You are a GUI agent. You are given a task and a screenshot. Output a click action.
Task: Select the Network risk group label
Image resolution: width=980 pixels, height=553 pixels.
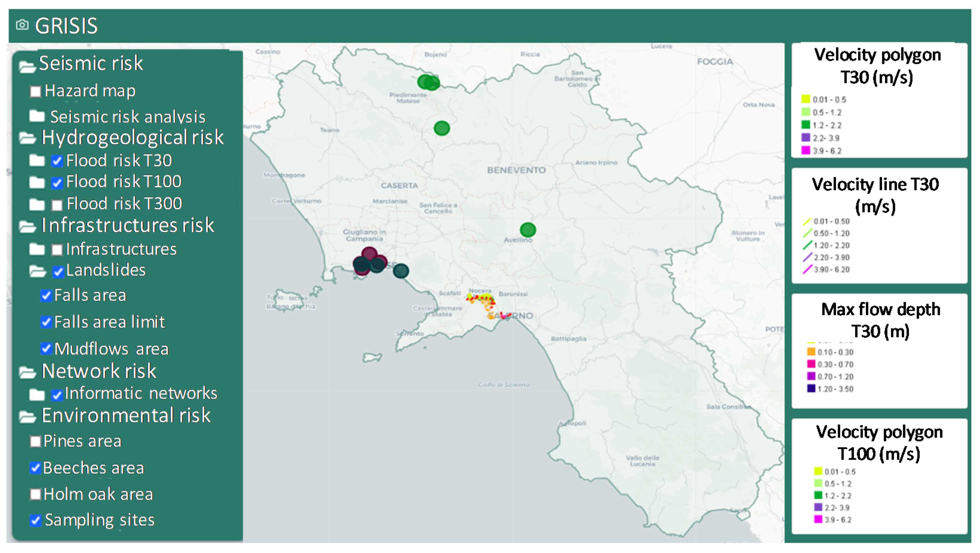point(99,371)
